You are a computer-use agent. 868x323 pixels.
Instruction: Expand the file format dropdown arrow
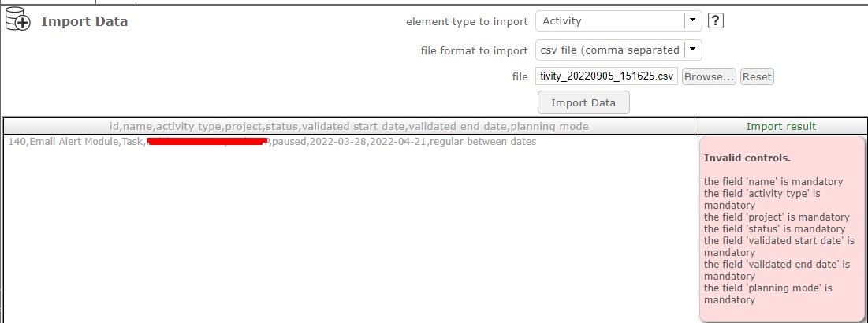point(692,50)
